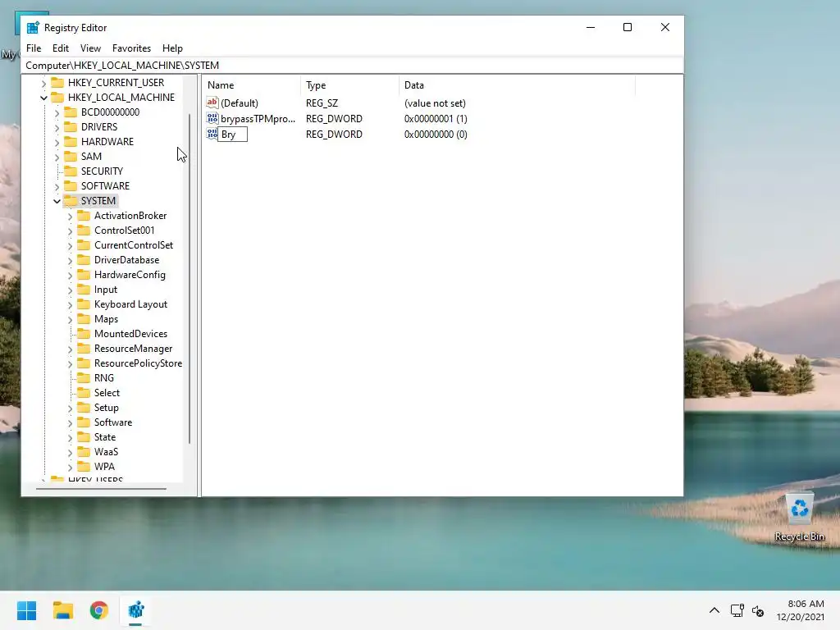The height and width of the screenshot is (630, 840).
Task: Click the (Default) string value icon
Action: point(212,103)
